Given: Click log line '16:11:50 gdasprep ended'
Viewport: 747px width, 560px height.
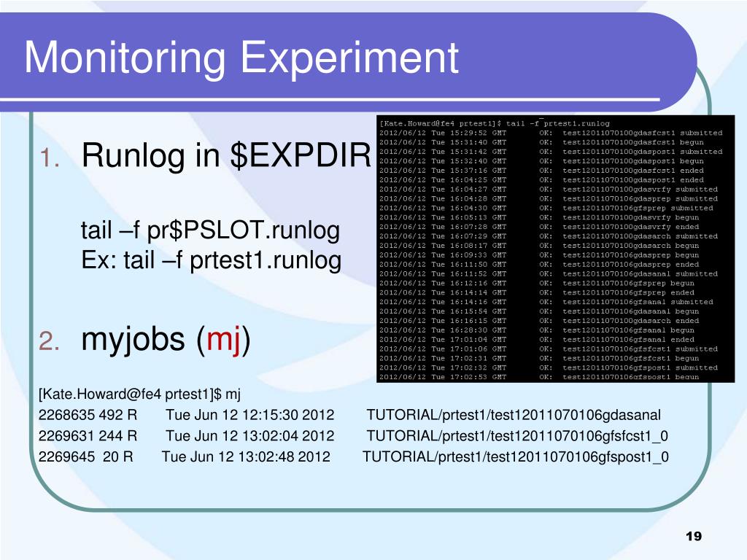Looking at the screenshot, I should 539,264.
